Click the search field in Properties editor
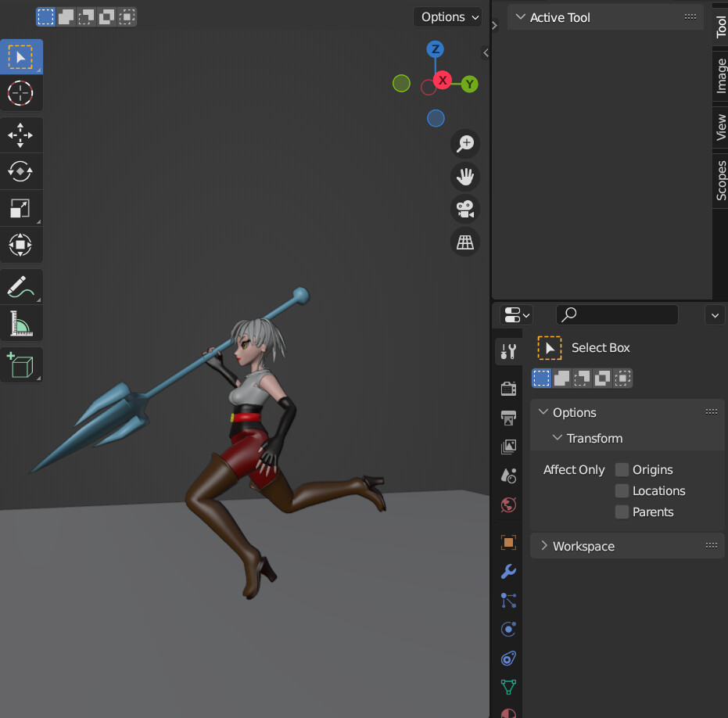Image resolution: width=728 pixels, height=718 pixels. (x=617, y=314)
